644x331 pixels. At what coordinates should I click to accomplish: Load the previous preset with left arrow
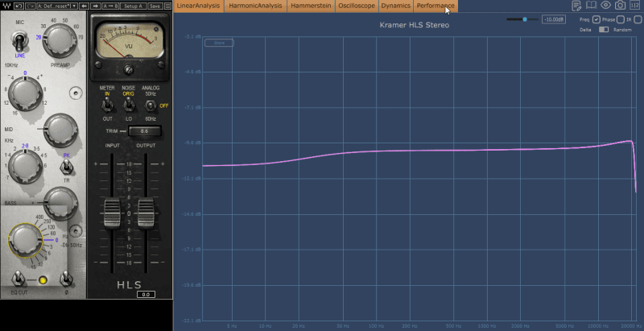pyautogui.click(x=84, y=6)
